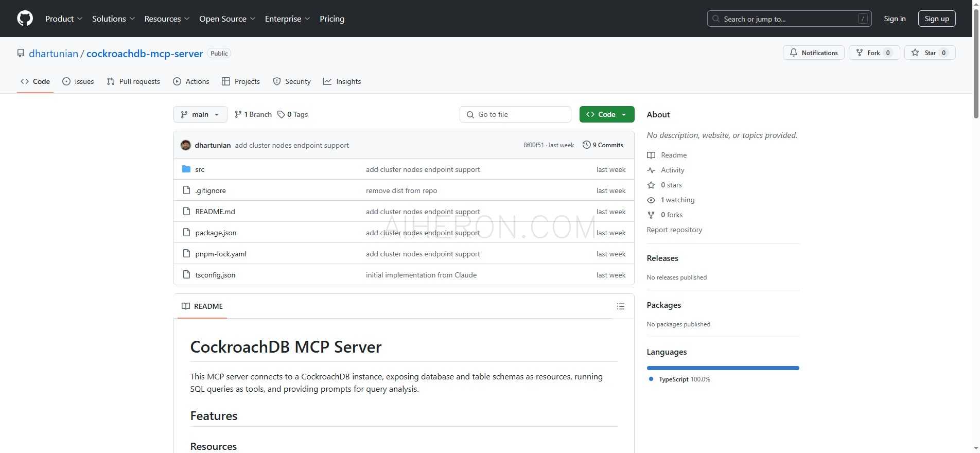Screen dimensions: 980x453
Task: Click the pnpm-lock.yaml file icon
Action: pos(186,254)
